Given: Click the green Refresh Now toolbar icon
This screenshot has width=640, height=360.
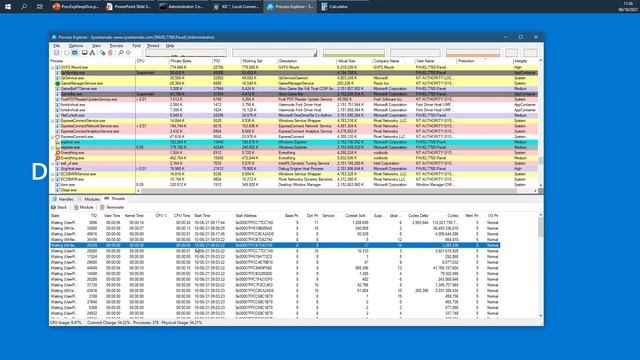Looking at the screenshot, I should click(66, 53).
